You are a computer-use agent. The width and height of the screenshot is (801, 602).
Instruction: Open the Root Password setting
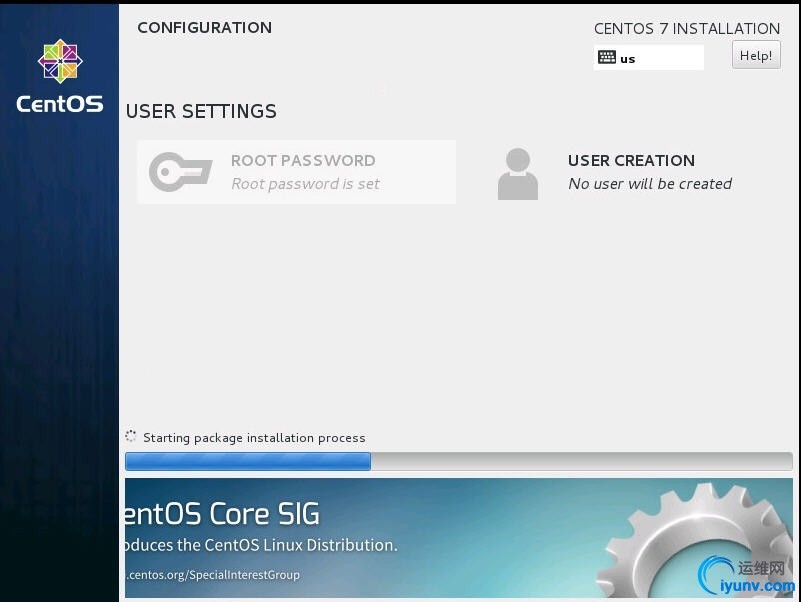coord(296,172)
